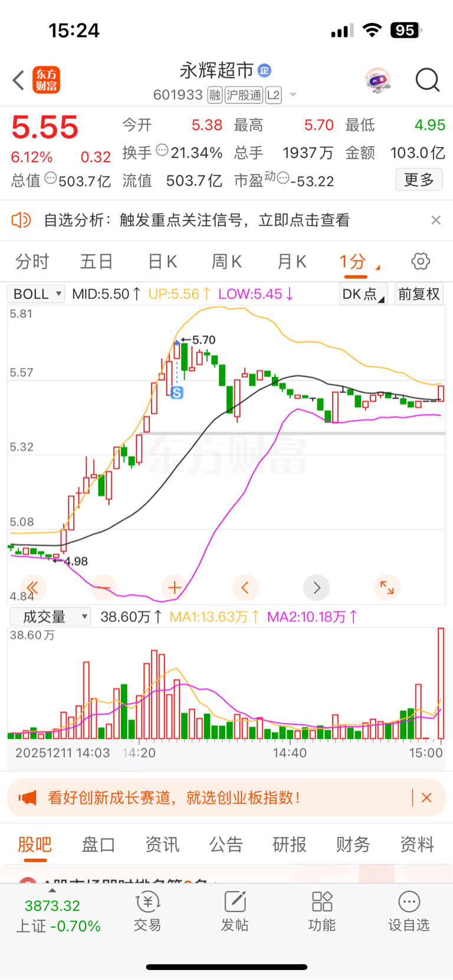453x980 pixels.
Task: Switch to the 日K chart tab
Action: (162, 261)
